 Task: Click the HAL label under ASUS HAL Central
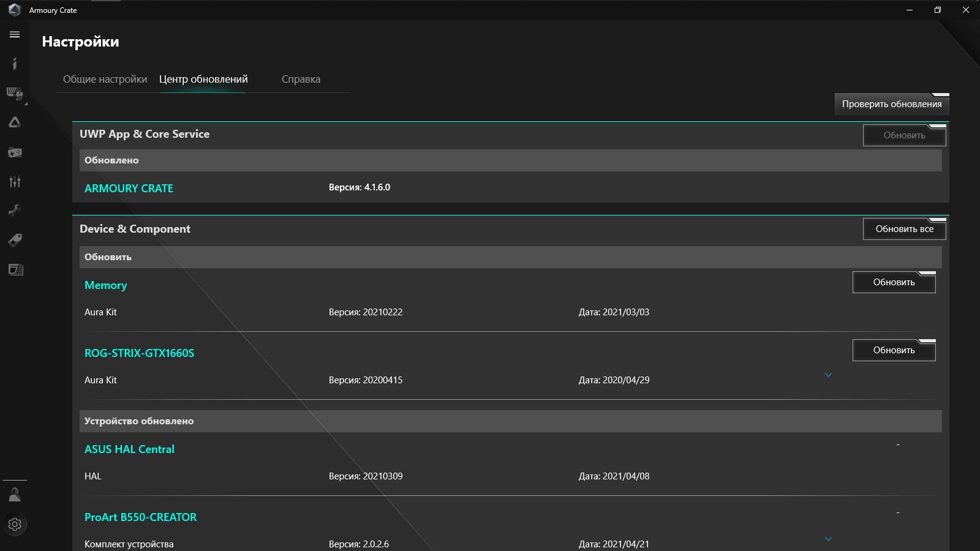point(92,476)
